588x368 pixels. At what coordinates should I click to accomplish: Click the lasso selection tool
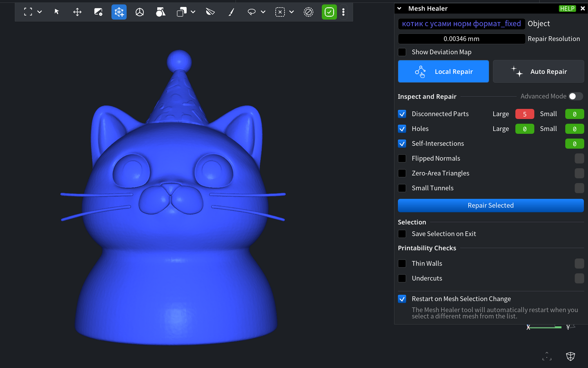tap(252, 12)
